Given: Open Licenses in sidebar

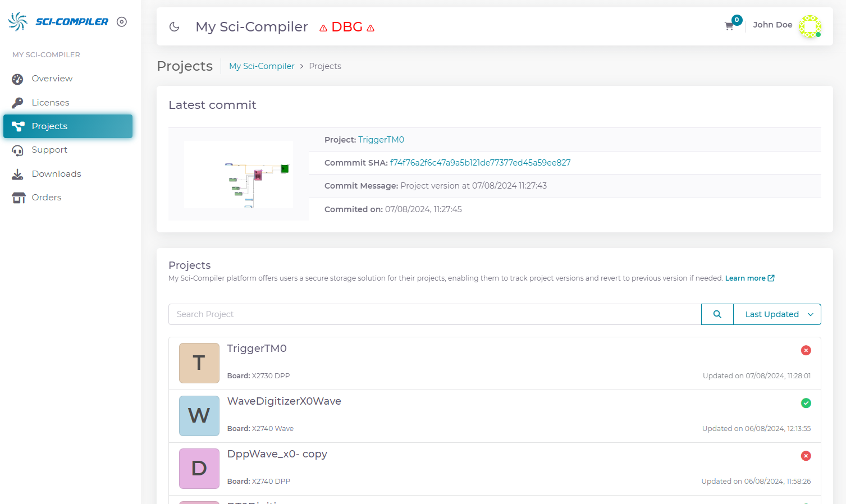Looking at the screenshot, I should point(68,103).
